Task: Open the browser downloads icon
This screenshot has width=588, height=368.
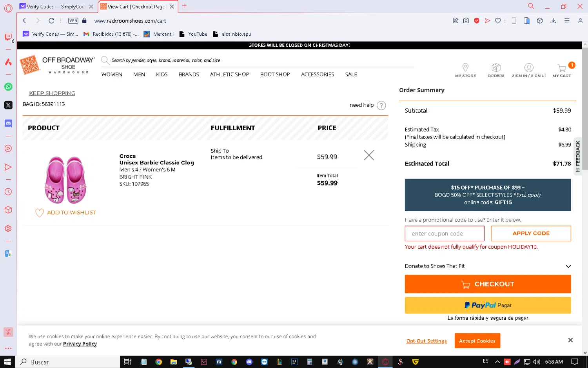Action: pyautogui.click(x=553, y=20)
